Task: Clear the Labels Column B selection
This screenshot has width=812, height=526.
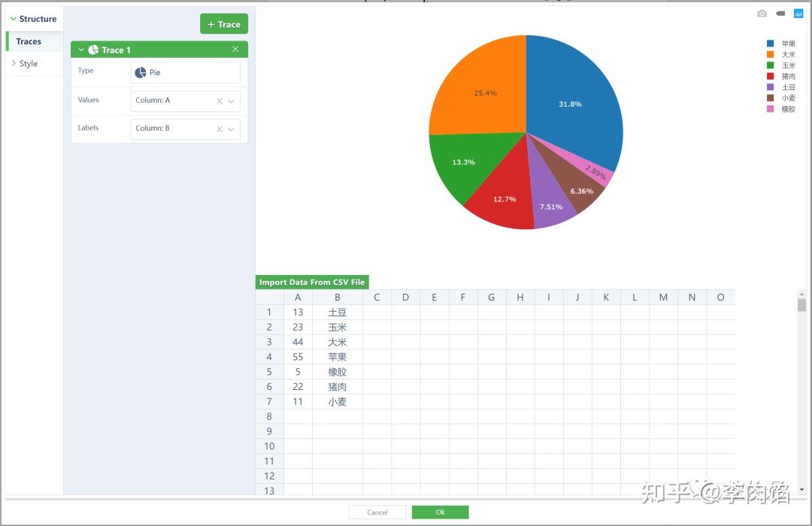Action: [x=220, y=129]
